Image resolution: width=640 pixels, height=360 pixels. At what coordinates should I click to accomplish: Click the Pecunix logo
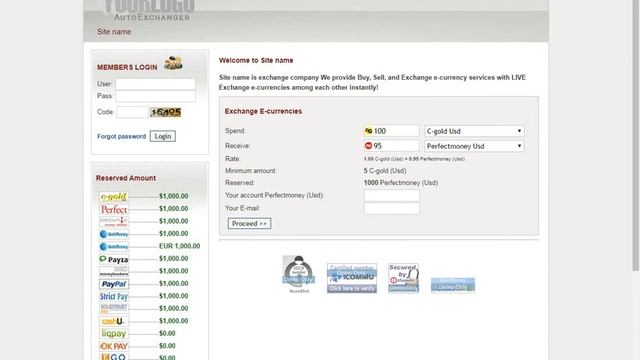coord(113,222)
